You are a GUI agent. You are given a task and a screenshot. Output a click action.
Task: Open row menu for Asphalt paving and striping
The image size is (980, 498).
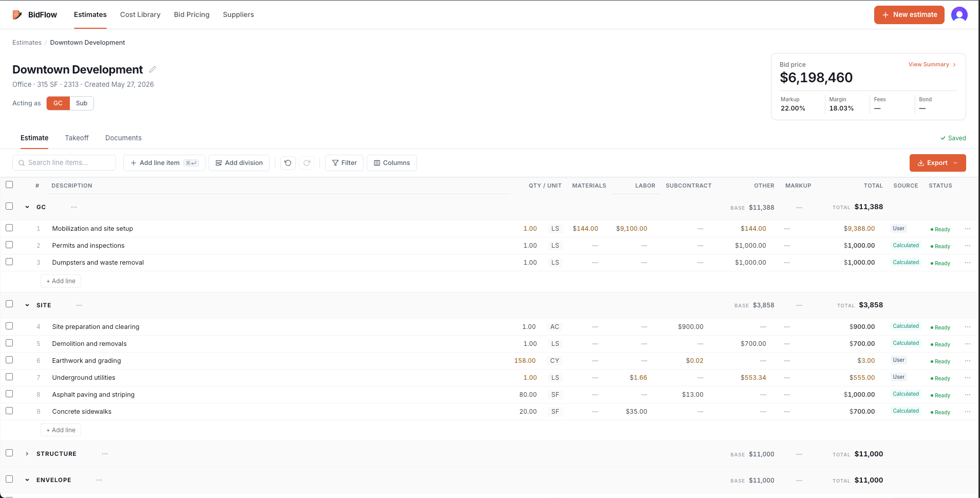(x=968, y=395)
